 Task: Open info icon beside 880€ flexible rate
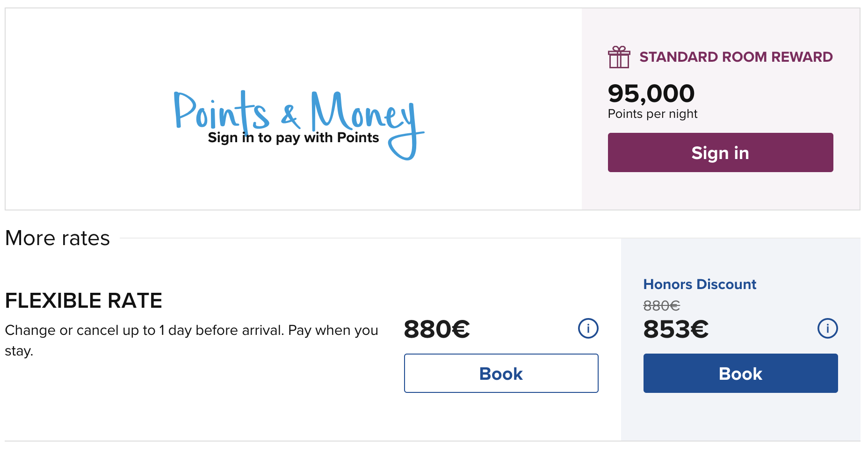(x=588, y=328)
